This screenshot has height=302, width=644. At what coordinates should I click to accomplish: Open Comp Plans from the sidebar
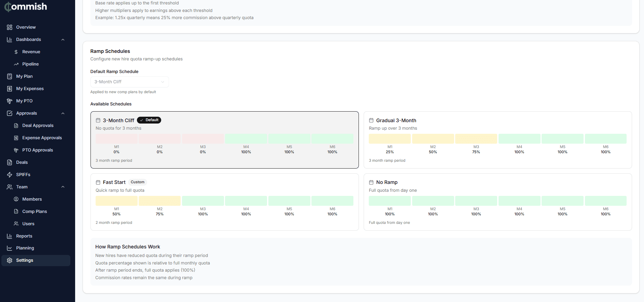[x=34, y=212]
